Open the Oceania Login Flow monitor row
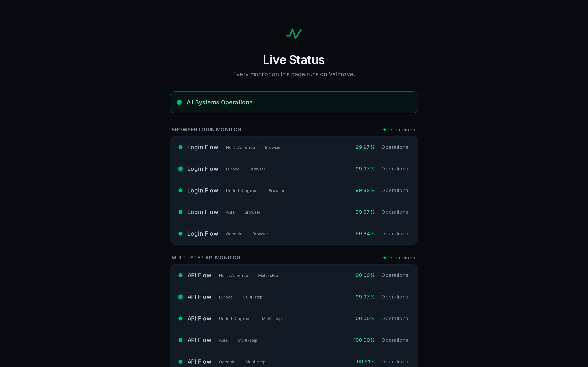Viewport: 588px width, 367px height. click(x=294, y=233)
